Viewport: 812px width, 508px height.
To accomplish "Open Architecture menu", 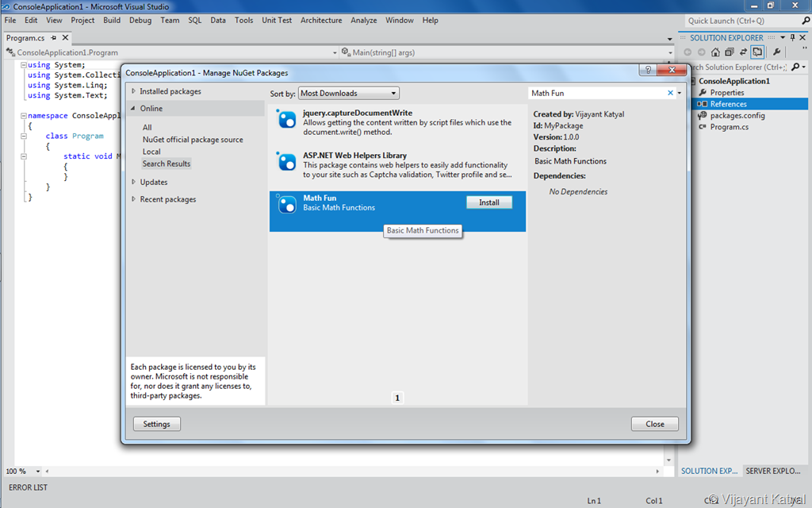I will click(321, 20).
